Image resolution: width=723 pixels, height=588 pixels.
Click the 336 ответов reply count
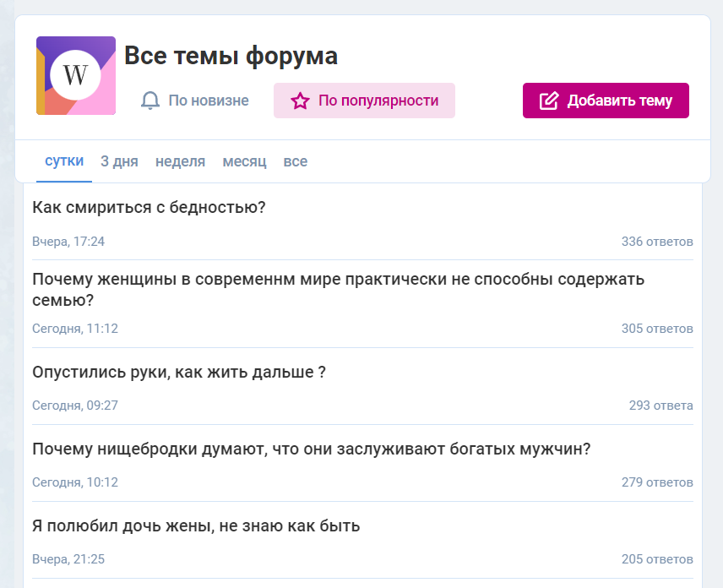(656, 242)
